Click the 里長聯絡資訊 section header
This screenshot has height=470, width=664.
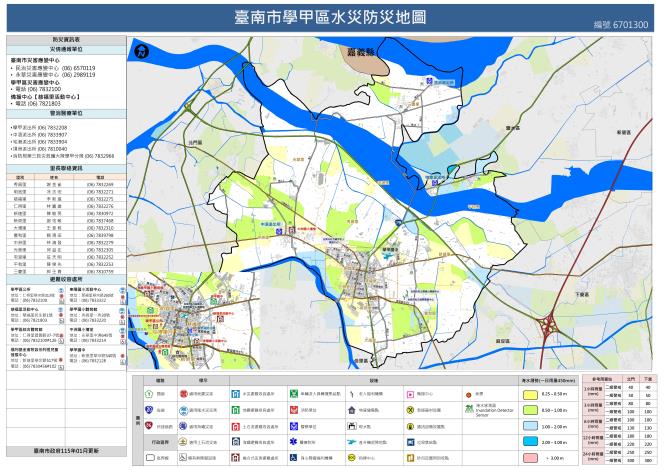coord(65,169)
